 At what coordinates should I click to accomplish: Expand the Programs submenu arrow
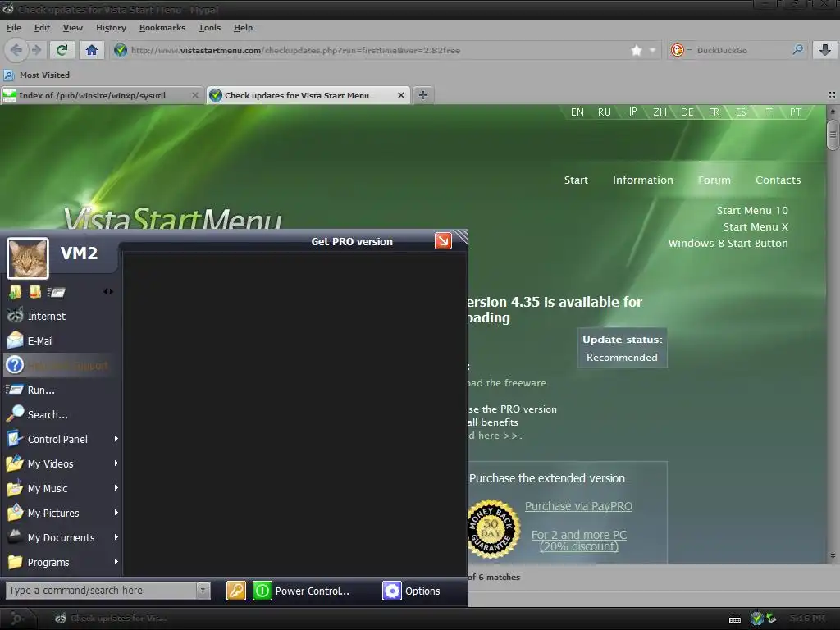[x=116, y=562]
